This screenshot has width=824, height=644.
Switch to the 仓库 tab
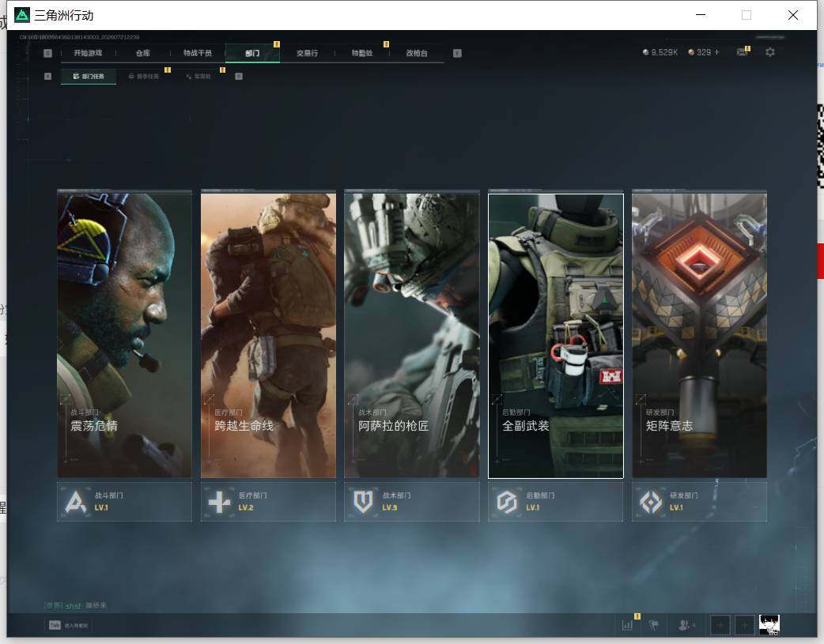click(x=143, y=53)
